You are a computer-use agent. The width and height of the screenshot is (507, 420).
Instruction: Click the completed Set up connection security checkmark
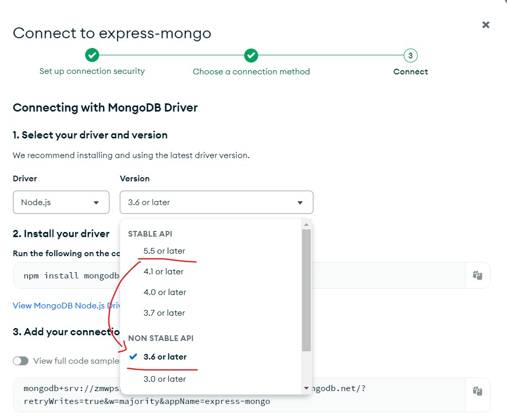92,55
